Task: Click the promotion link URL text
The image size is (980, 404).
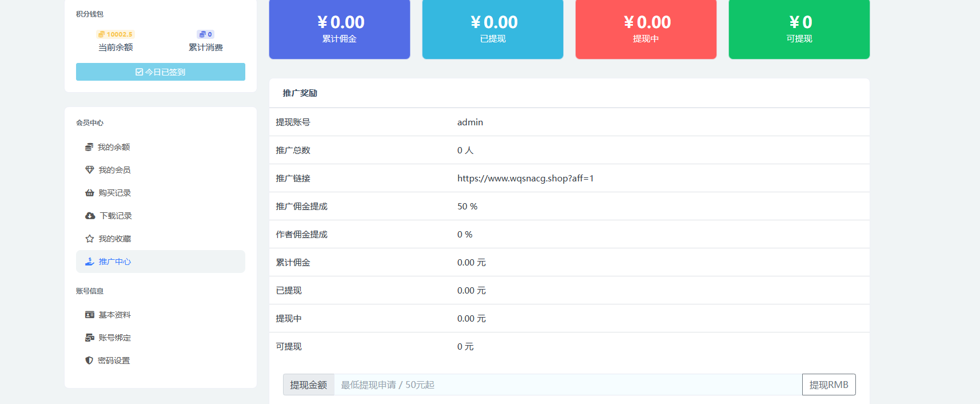Action: [525, 179]
